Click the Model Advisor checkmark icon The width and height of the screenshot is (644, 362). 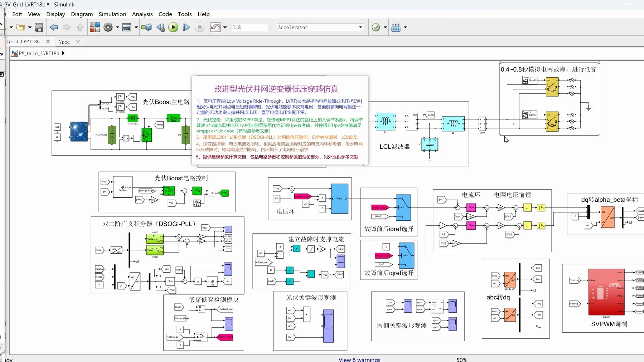click(x=376, y=27)
